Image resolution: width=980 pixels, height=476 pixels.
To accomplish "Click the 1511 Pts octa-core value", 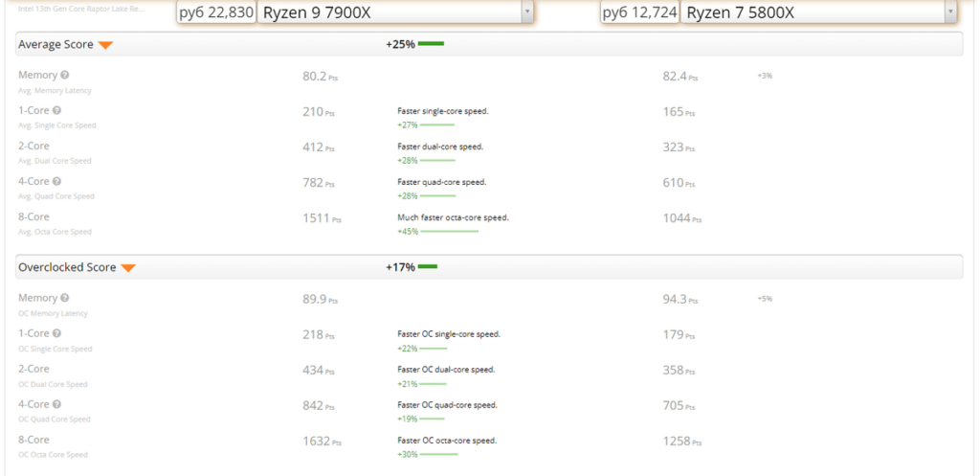I will point(322,219).
